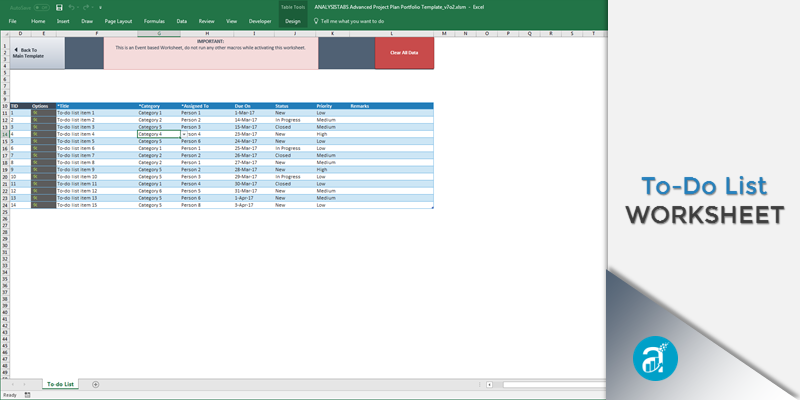Select the To-do List sheet tab
800x400 pixels.
(62, 384)
